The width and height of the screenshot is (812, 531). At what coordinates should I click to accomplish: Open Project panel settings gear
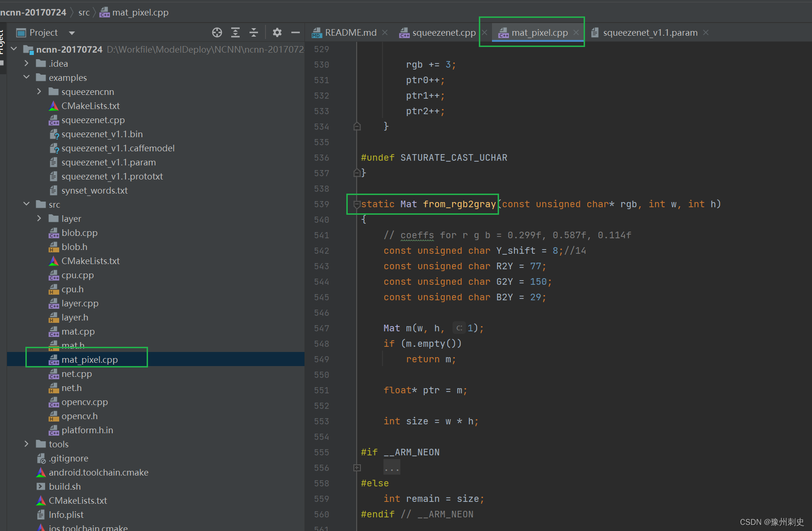tap(277, 32)
